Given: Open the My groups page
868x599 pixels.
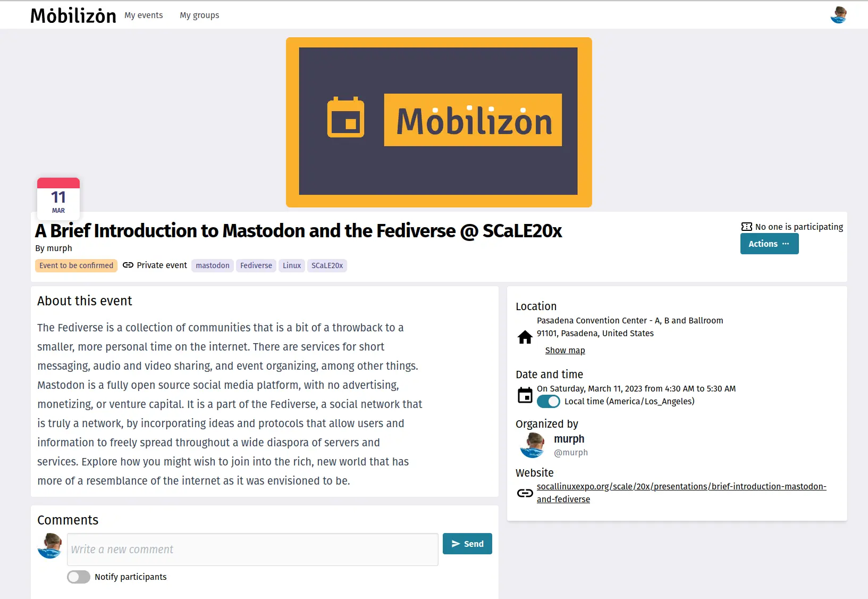Looking at the screenshot, I should [x=199, y=15].
